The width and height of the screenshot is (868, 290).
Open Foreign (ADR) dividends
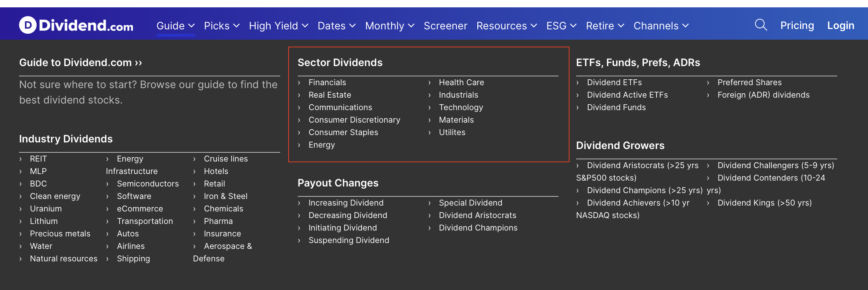pos(763,95)
